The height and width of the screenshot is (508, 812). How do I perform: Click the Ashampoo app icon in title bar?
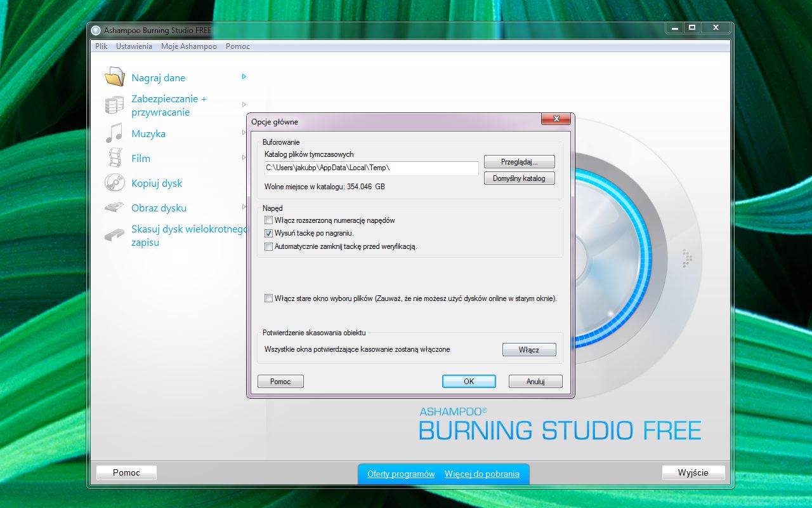click(x=96, y=30)
